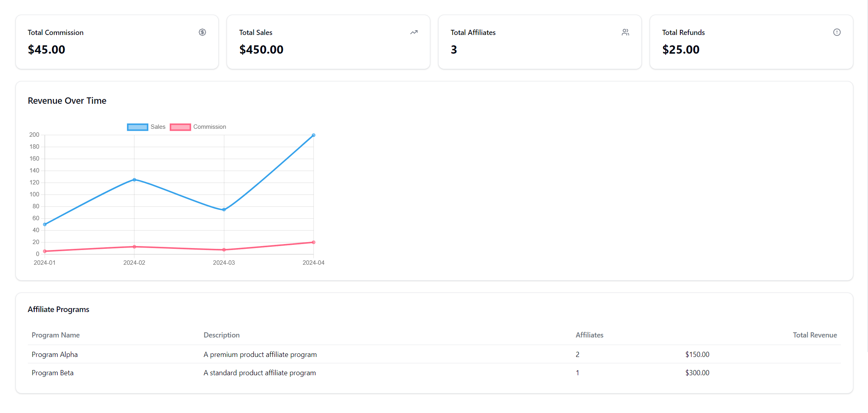Click the 2024-04 Sales data point on the chart
Image resolution: width=868 pixels, height=413 pixels.
pos(314,135)
